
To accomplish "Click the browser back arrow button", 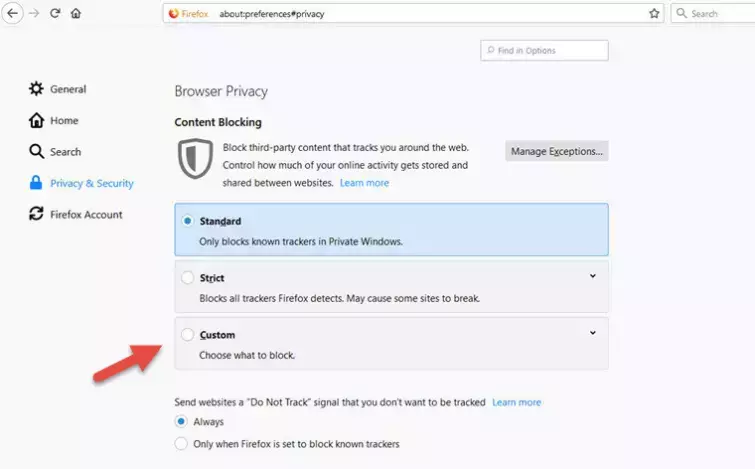I will point(13,14).
